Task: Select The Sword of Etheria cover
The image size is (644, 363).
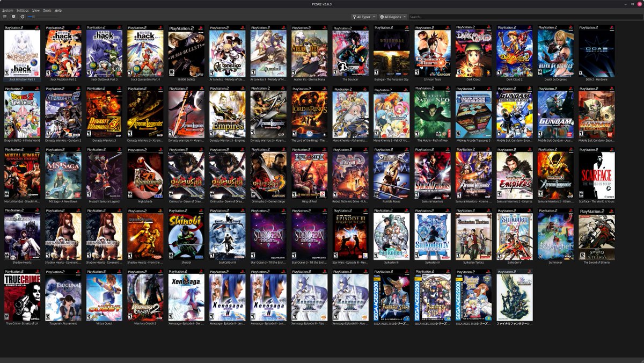Action: [x=597, y=235]
